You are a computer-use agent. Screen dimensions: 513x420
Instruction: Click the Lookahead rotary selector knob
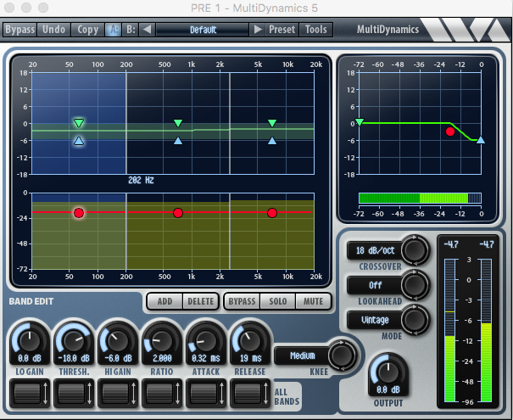[415, 285]
